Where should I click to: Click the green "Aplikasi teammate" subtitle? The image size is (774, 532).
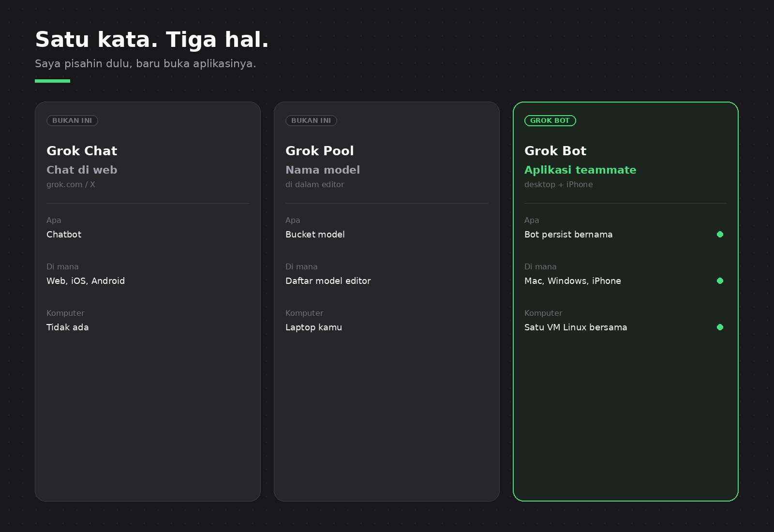[x=580, y=170]
